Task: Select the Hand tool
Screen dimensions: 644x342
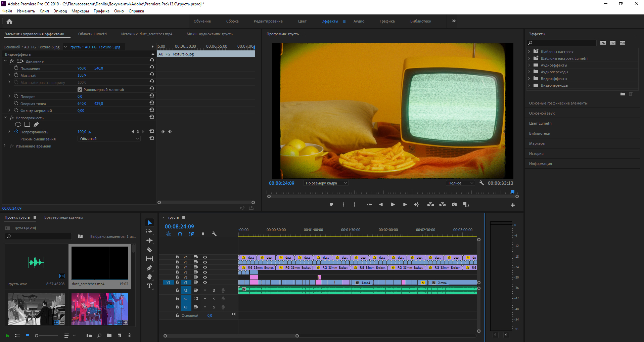Action: coord(149,277)
